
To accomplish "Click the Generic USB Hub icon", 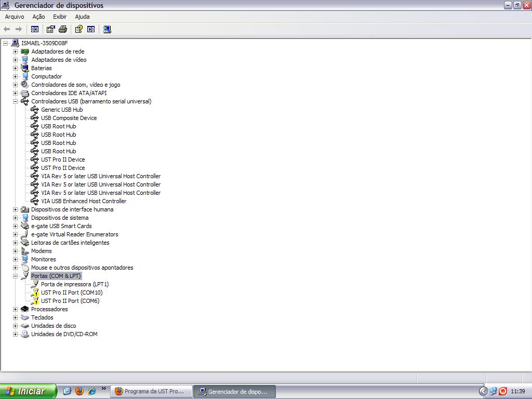I will (35, 110).
